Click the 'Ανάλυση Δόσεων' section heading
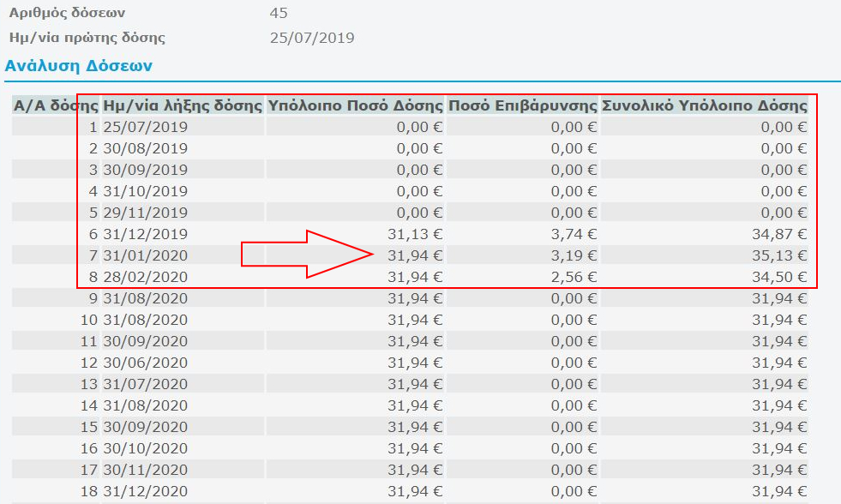Viewport: 841px width, 504px height. click(79, 65)
